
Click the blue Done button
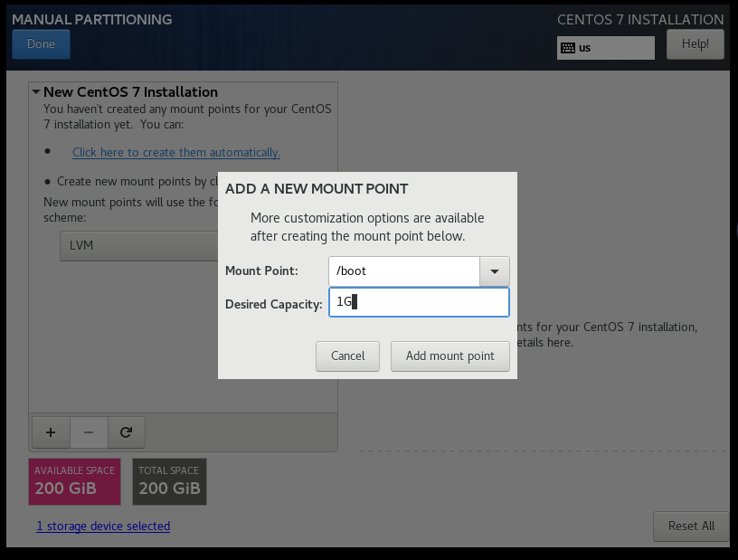(x=41, y=44)
